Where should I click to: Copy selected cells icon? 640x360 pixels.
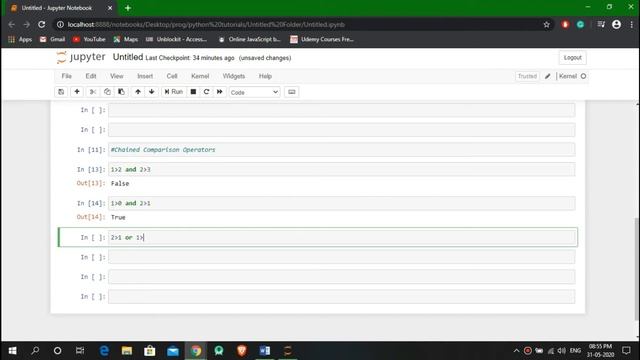pyautogui.click(x=107, y=92)
